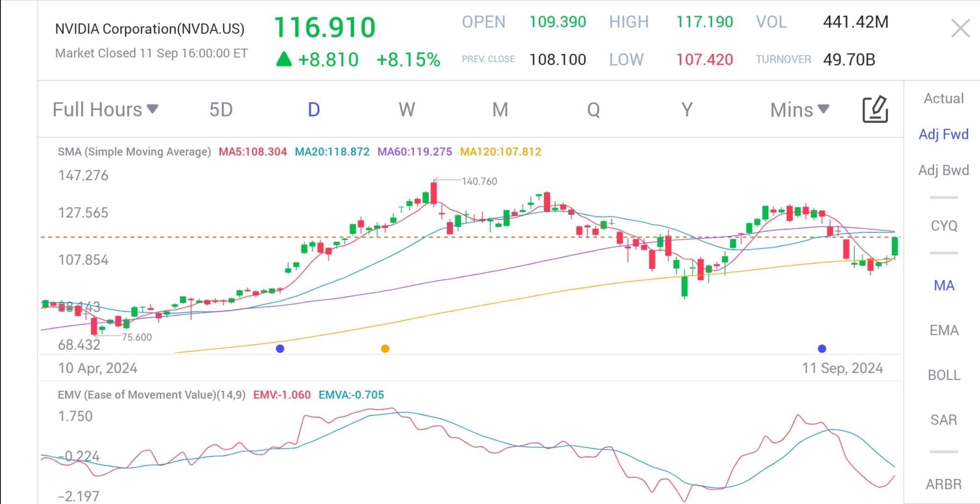Enable the EMA overlay indicator
Viewport: 980px width, 504px height.
tap(944, 330)
